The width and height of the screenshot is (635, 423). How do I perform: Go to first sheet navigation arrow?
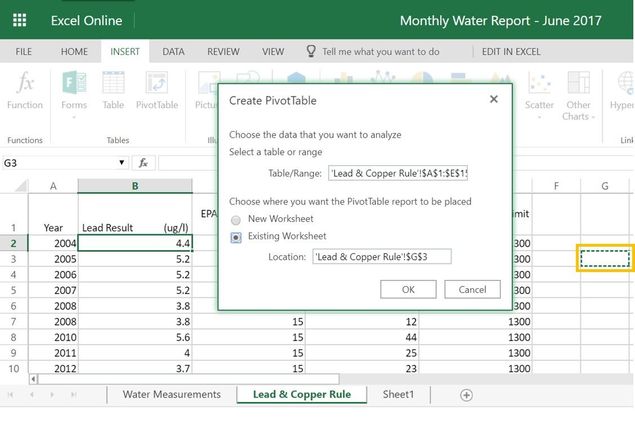[11, 394]
